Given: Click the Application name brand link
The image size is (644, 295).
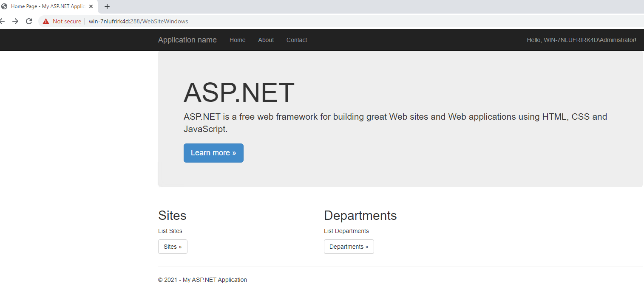Looking at the screenshot, I should (187, 40).
